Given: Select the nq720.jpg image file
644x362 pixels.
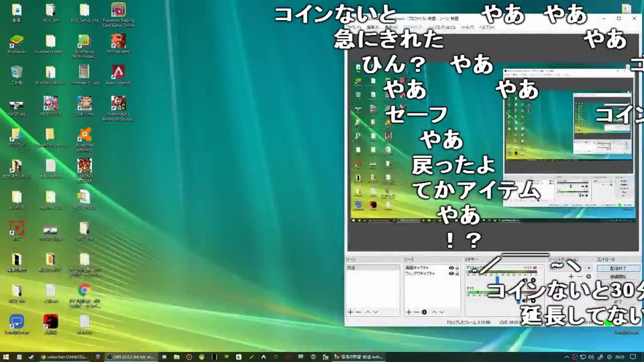Looking at the screenshot, I should 17,107.
